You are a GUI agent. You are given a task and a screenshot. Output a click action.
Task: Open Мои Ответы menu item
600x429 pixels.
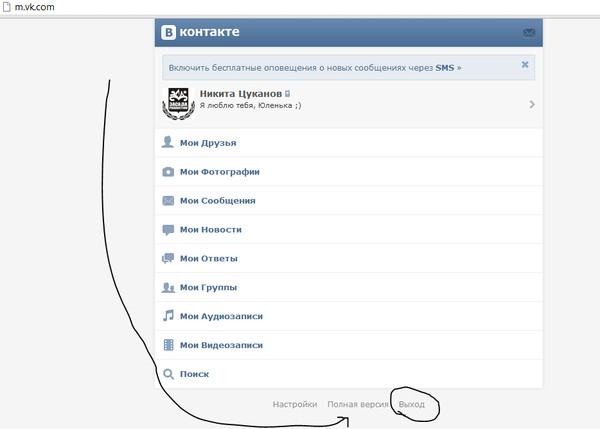click(349, 258)
